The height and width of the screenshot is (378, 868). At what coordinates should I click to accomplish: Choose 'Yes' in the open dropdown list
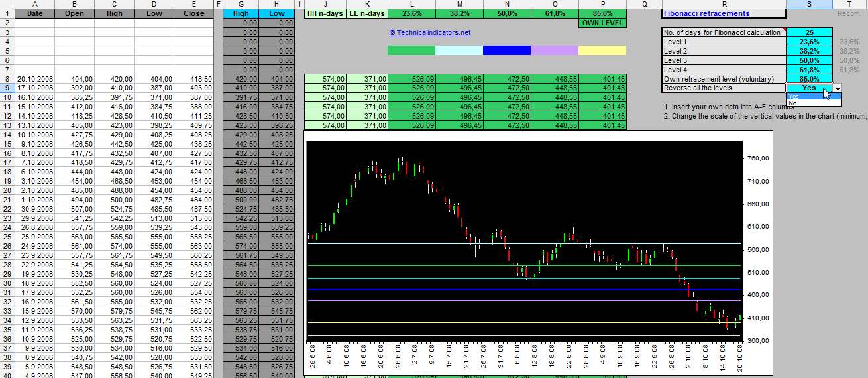click(814, 96)
